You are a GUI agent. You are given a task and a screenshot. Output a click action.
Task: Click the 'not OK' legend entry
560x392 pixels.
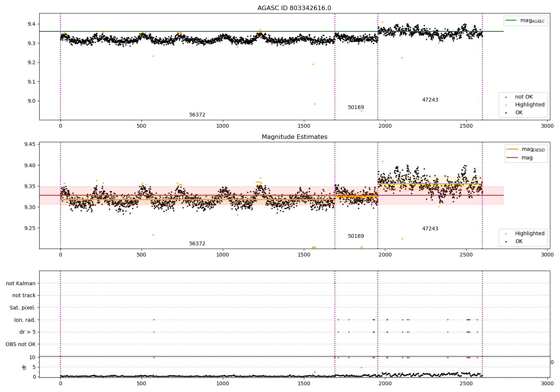click(520, 97)
